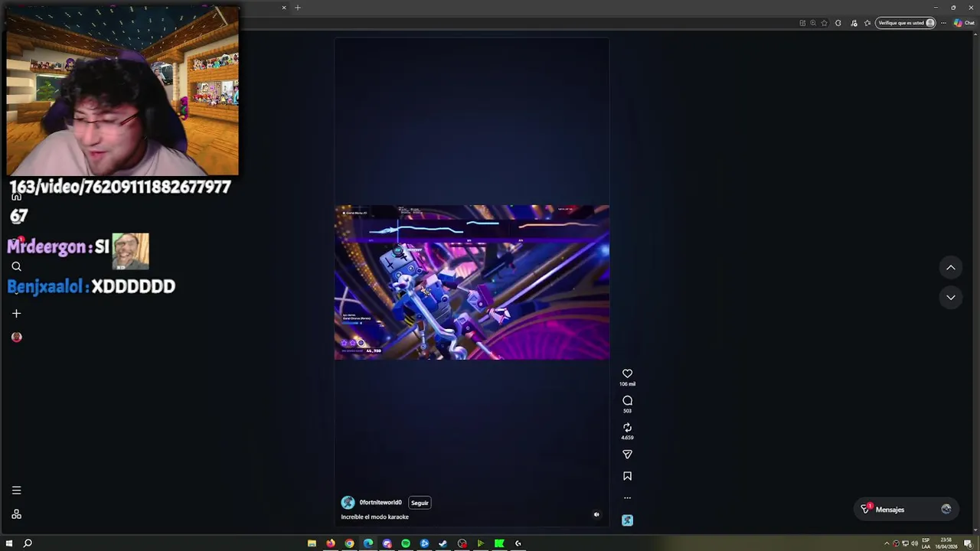Open browser settings three-dots menu

pos(943,23)
